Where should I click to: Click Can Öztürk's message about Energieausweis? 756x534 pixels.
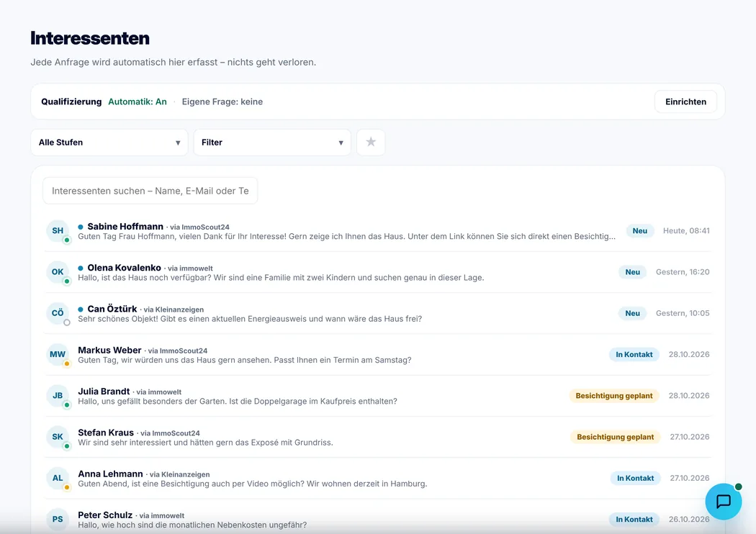pyautogui.click(x=250, y=319)
